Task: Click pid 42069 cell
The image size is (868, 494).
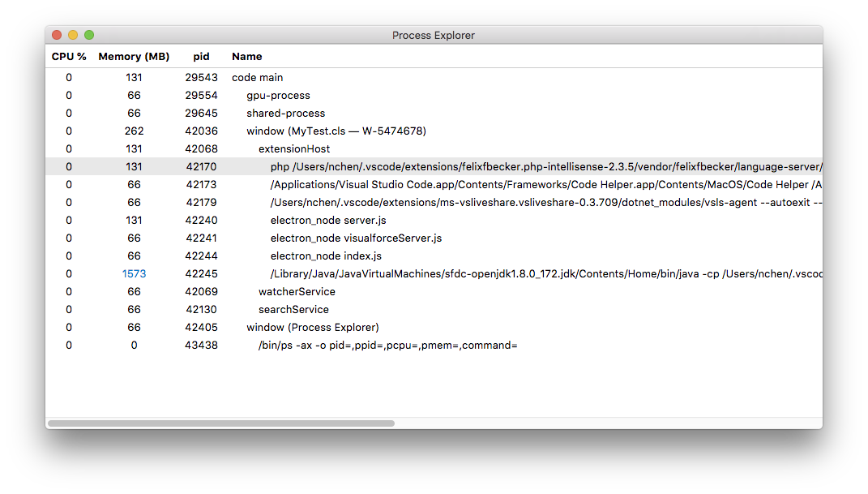Action: coord(201,291)
